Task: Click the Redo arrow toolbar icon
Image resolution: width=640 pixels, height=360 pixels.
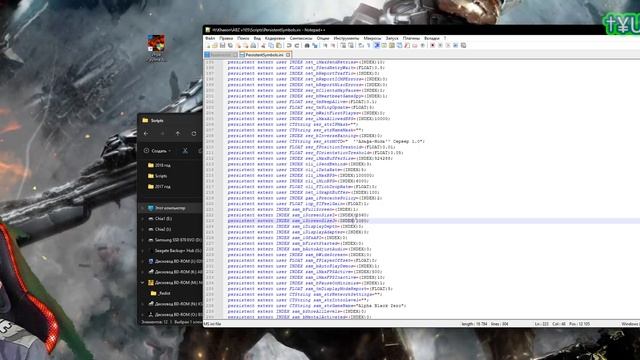Action: (x=297, y=45)
